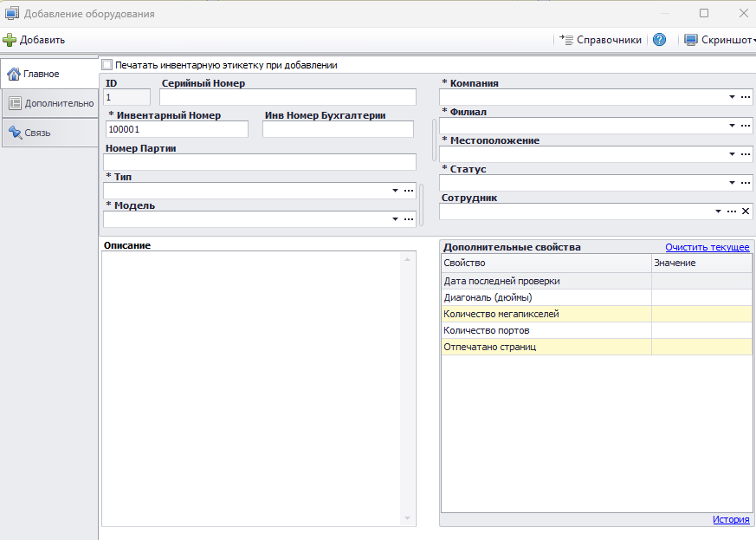
Task: Expand the Филиал dropdown arrow
Action: click(x=732, y=126)
